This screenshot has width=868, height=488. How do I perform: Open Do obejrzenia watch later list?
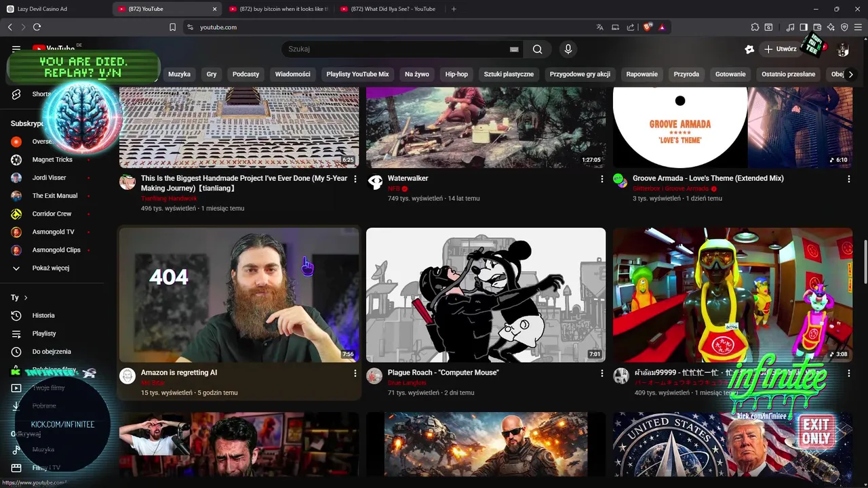52,352
